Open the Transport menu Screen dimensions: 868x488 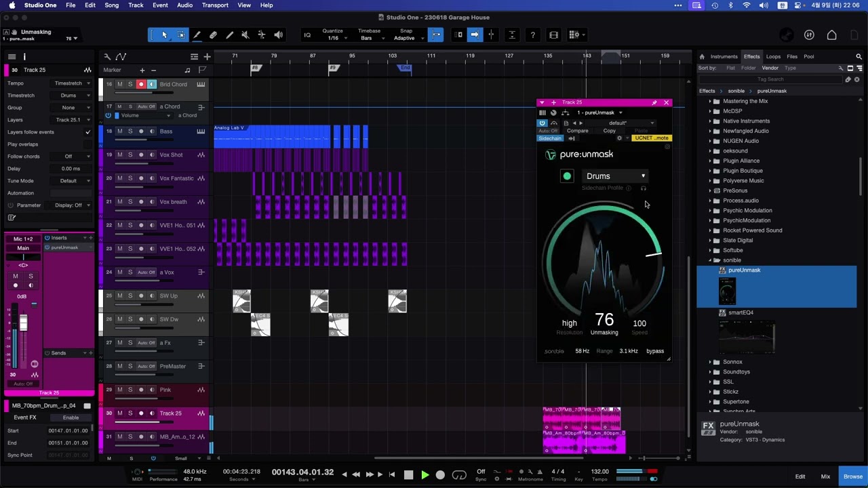(x=215, y=5)
